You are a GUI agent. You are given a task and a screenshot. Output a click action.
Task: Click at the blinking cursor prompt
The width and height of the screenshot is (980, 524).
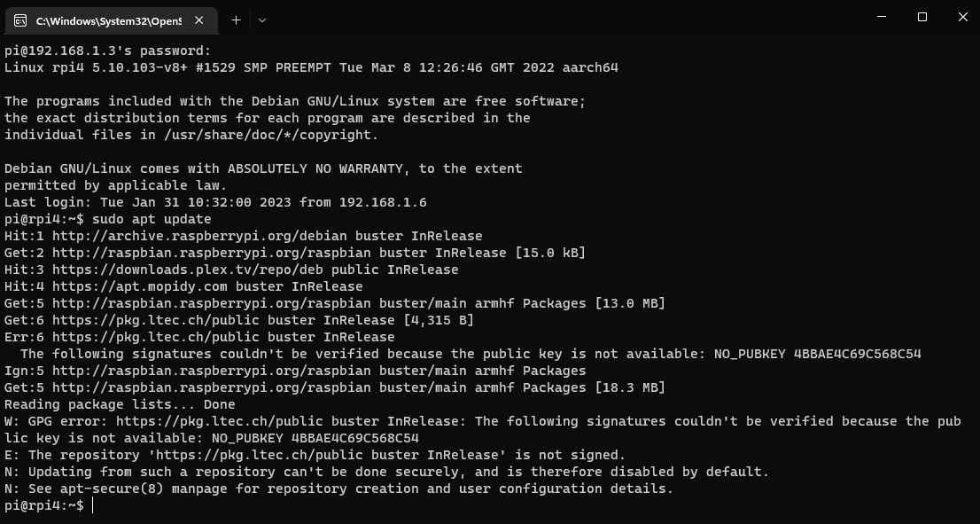tap(92, 505)
